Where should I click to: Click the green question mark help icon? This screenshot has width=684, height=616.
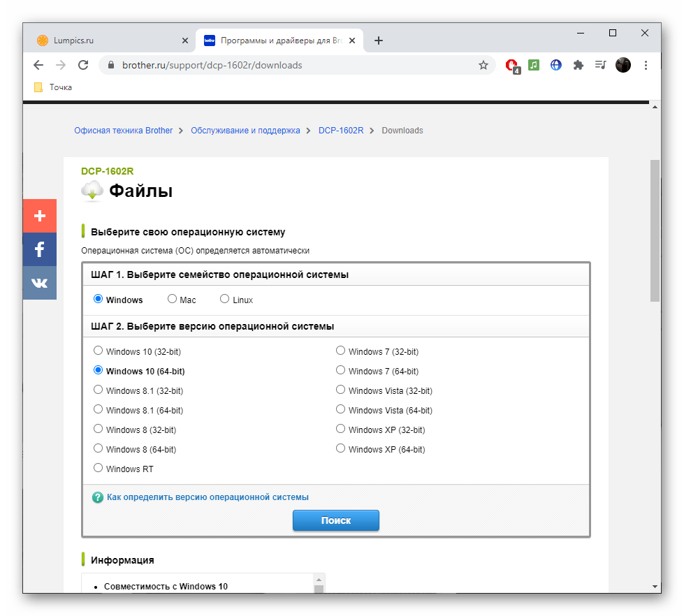tap(98, 497)
